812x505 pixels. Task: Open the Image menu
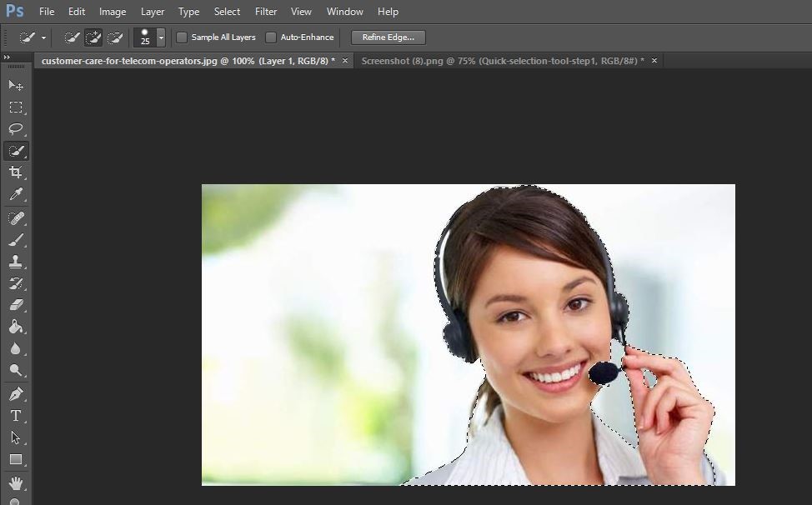pyautogui.click(x=113, y=12)
